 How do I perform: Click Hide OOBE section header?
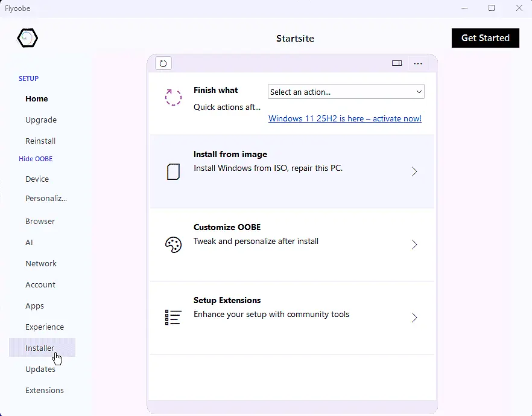pyautogui.click(x=36, y=159)
